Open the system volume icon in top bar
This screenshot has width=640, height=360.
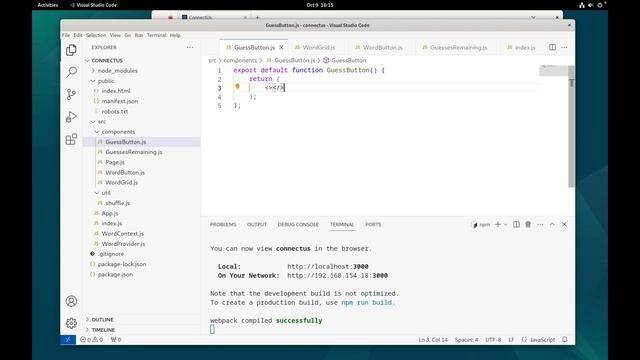tap(591, 5)
